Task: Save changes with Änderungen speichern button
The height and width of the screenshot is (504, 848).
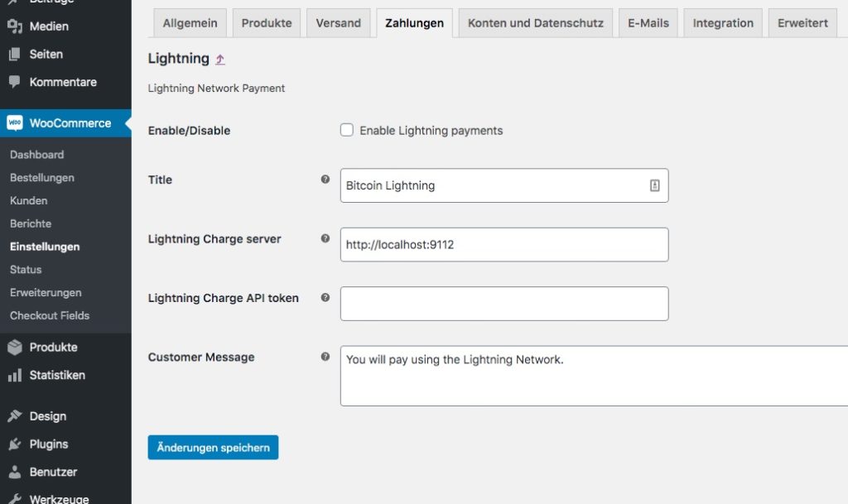Action: click(213, 447)
